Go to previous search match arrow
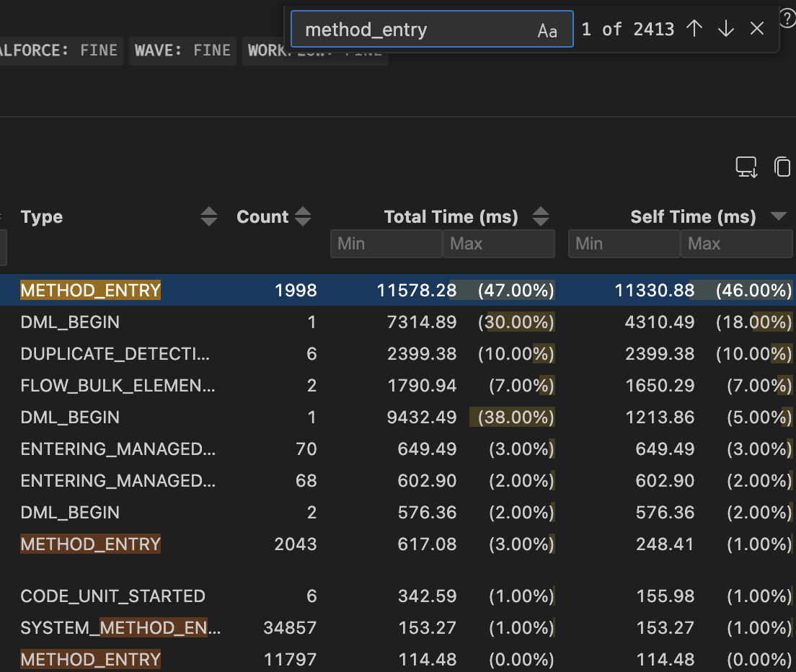The height and width of the screenshot is (672, 796). click(694, 29)
